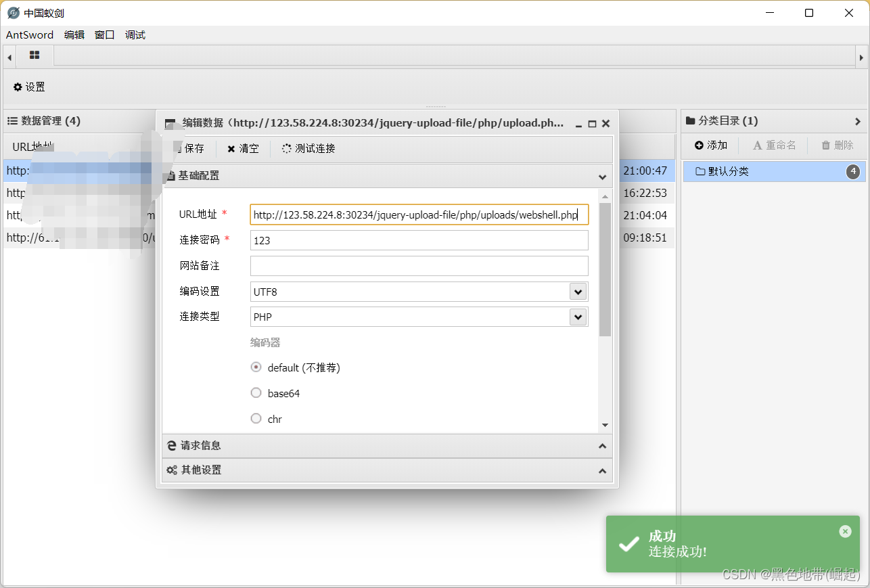Select the chr encoder option
This screenshot has height=588, width=870.
pyautogui.click(x=256, y=418)
